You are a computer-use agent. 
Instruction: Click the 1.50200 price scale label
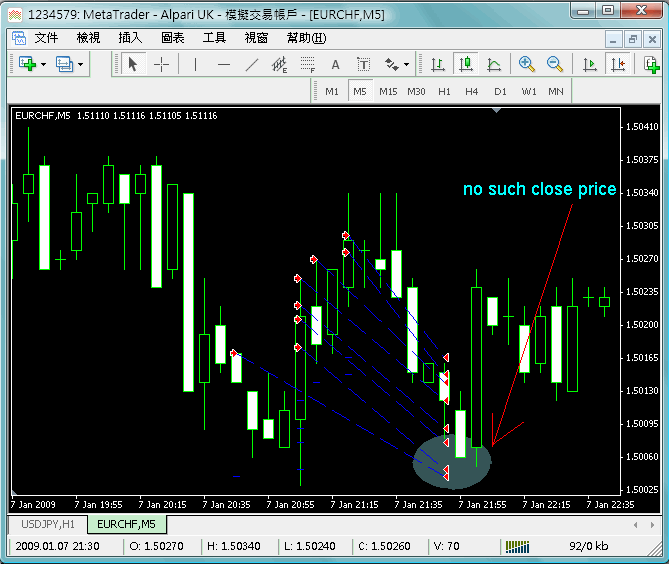click(x=642, y=325)
